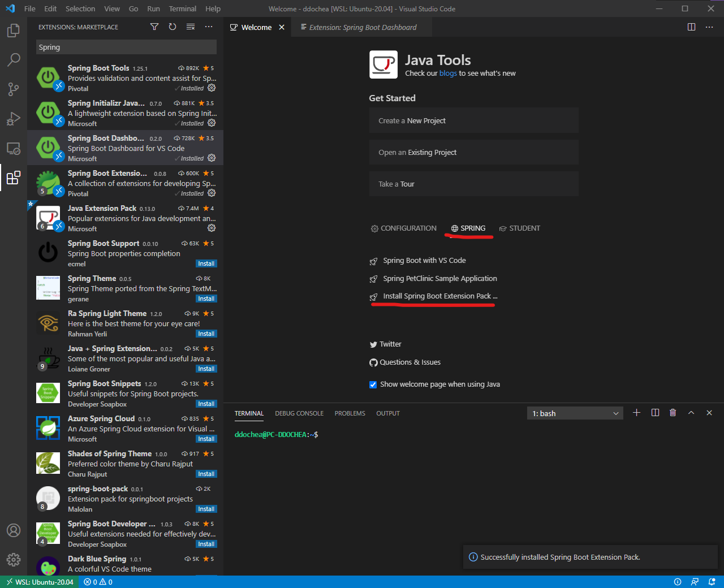Image resolution: width=724 pixels, height=588 pixels.
Task: Open Extensions view more actions menu
Action: [209, 27]
